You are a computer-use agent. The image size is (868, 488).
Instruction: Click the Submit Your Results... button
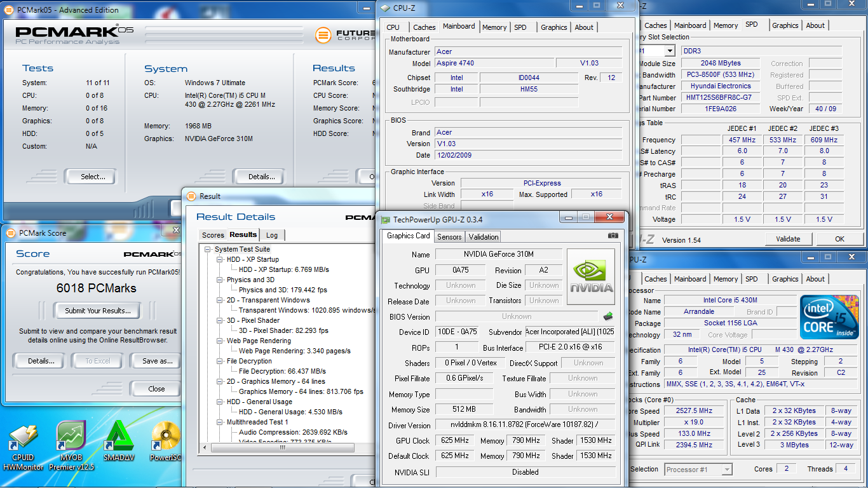(x=98, y=311)
